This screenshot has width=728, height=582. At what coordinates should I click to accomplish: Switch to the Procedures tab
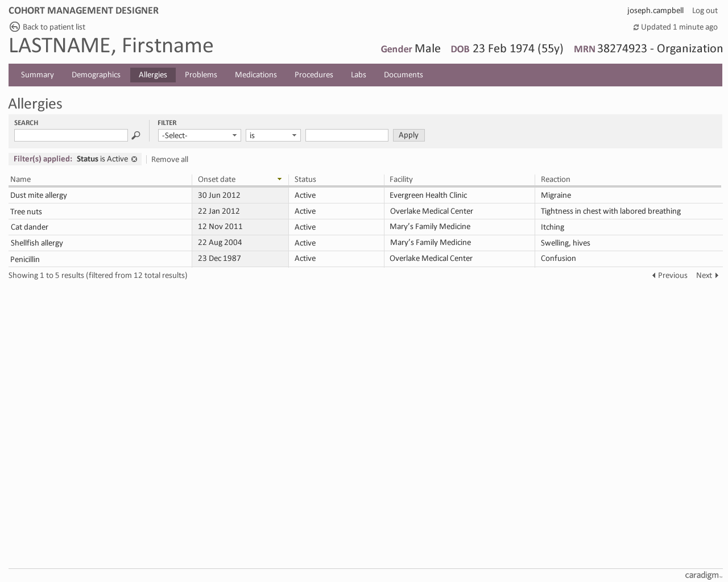pyautogui.click(x=314, y=75)
